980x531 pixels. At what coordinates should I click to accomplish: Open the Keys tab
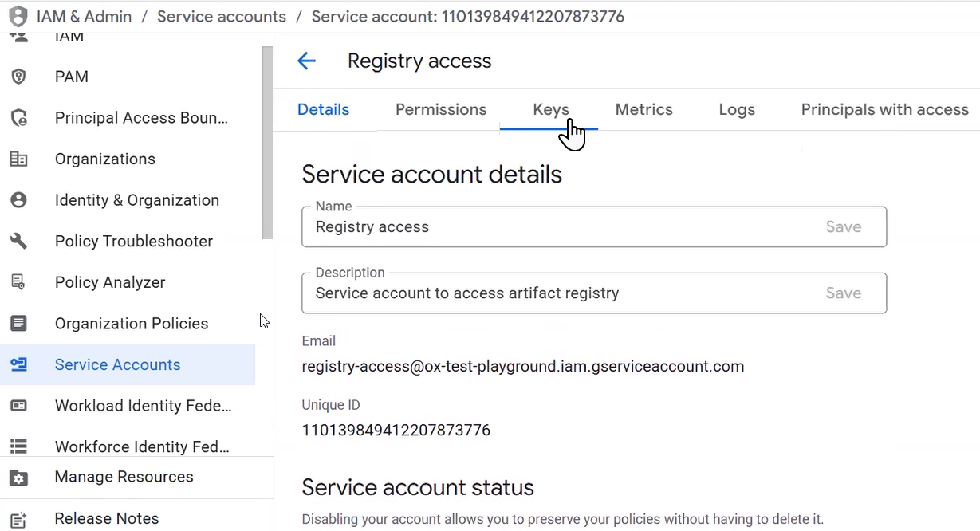[550, 110]
